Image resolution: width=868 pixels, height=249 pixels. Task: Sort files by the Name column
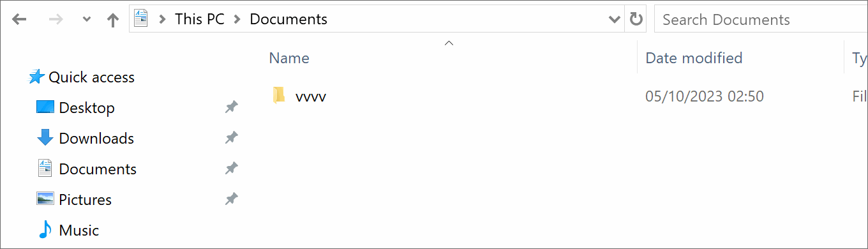tap(289, 58)
